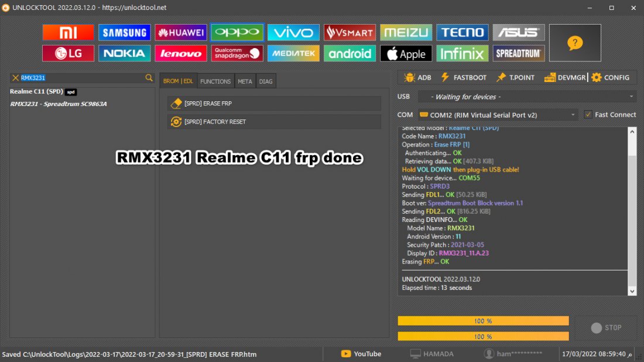
Task: Click Display ID RMX3231_11.A.23 log line
Action: pyautogui.click(x=448, y=253)
